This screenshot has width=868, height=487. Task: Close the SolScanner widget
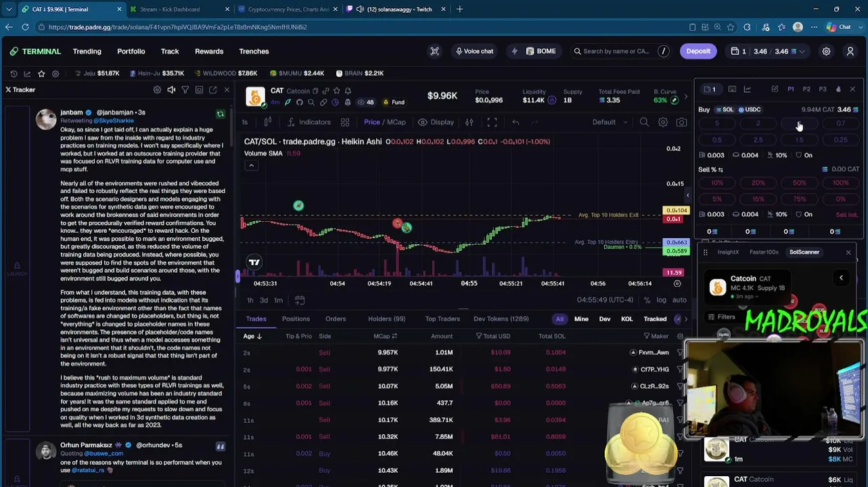(848, 252)
